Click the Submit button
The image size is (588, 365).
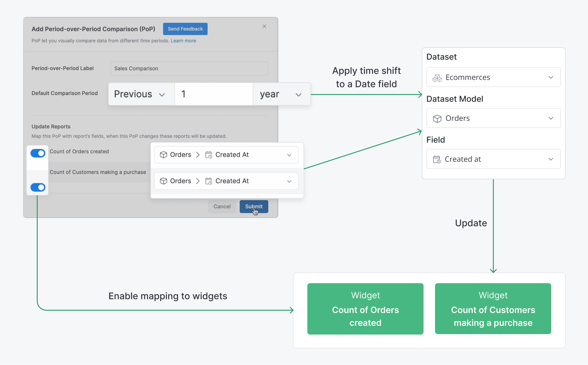click(x=254, y=207)
